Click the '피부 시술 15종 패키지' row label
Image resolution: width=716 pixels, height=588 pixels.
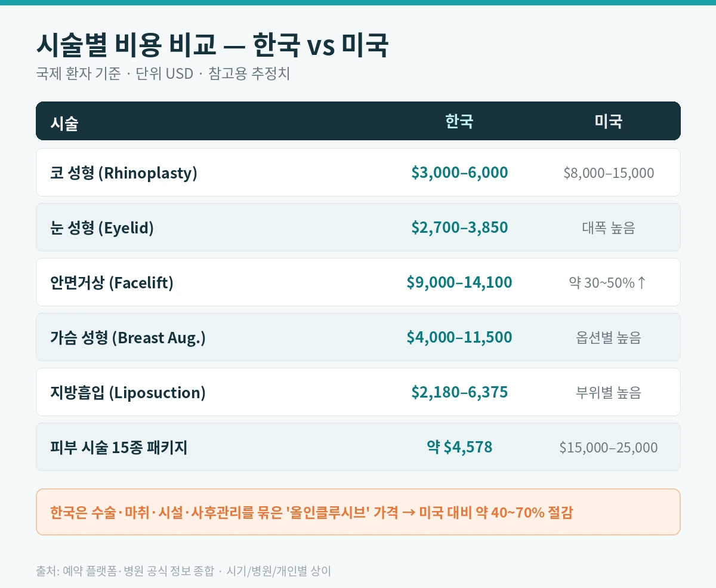click(119, 448)
